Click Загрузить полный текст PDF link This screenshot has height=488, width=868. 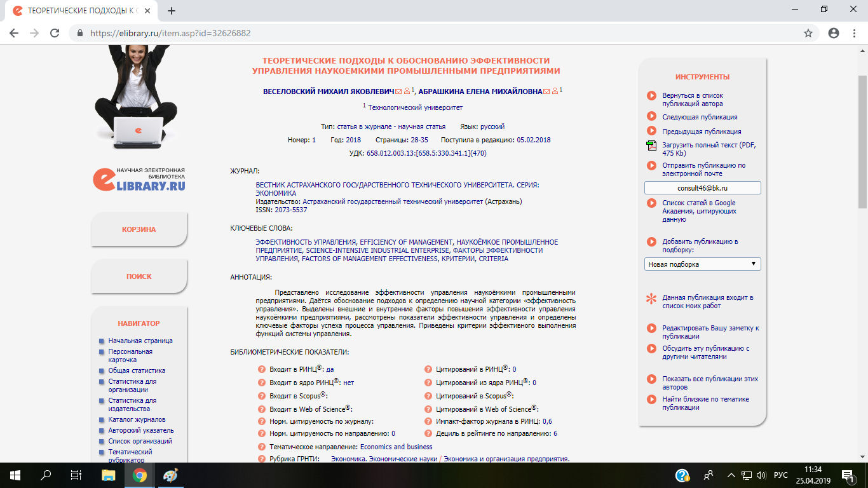(709, 149)
